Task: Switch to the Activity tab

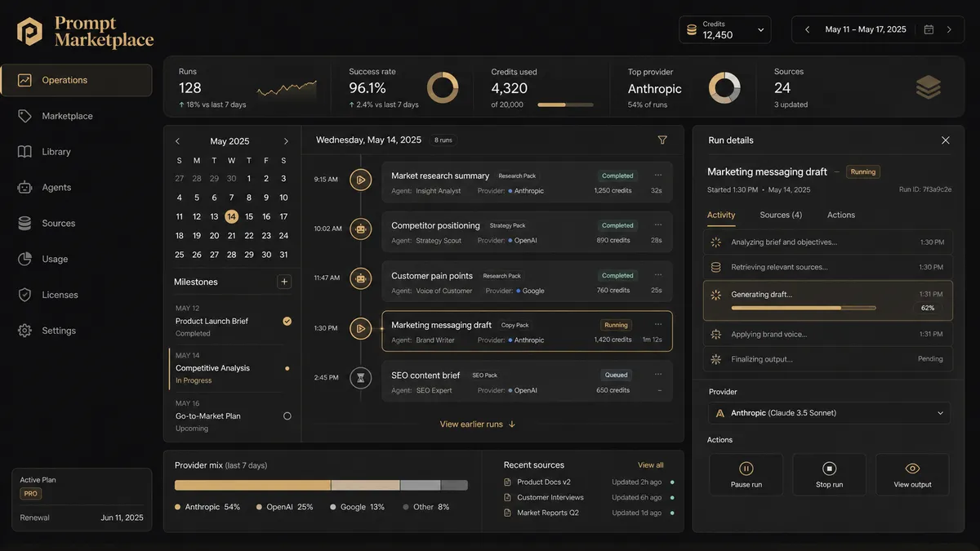Action: 721,215
